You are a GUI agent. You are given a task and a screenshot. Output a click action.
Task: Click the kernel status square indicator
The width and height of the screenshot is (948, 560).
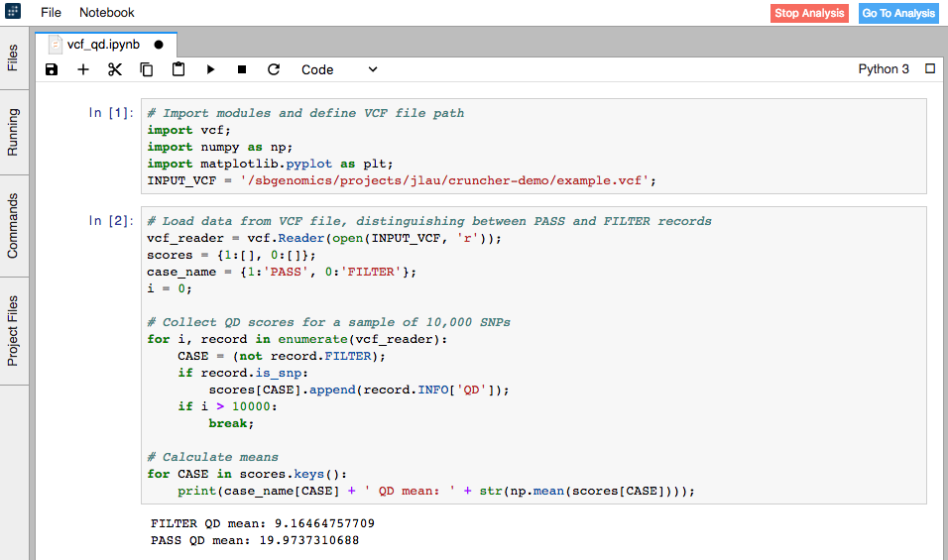[930, 68]
